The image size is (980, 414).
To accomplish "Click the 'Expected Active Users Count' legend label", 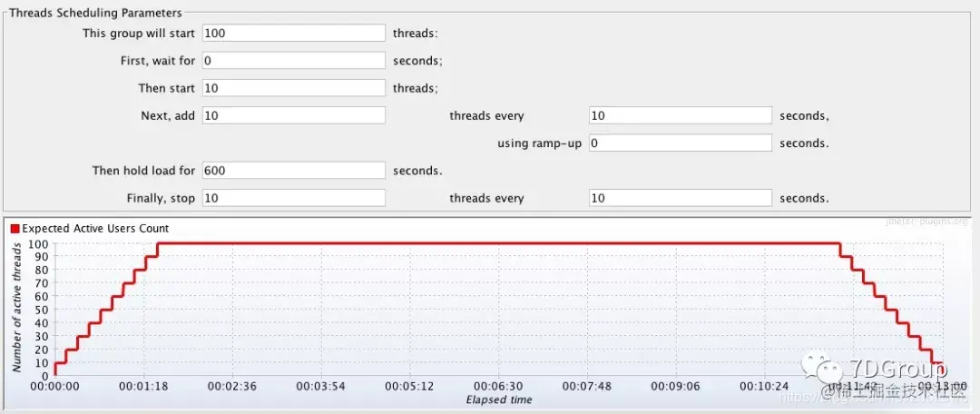I will tap(95, 229).
